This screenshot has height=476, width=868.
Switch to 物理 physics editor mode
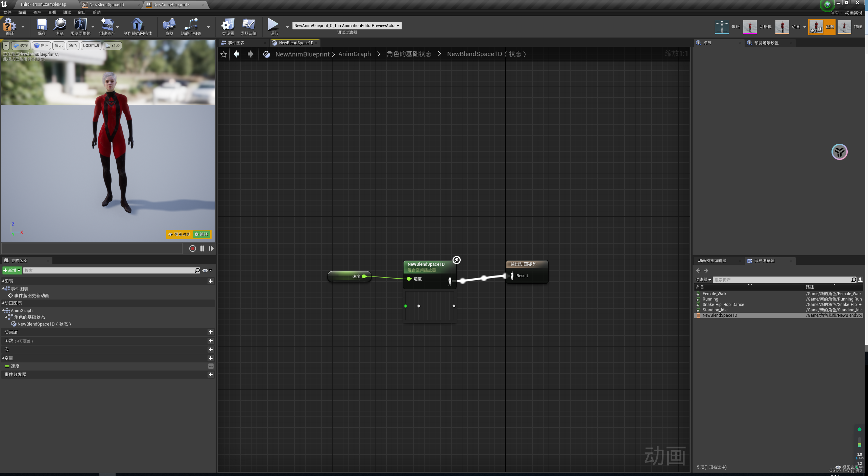[x=844, y=27]
